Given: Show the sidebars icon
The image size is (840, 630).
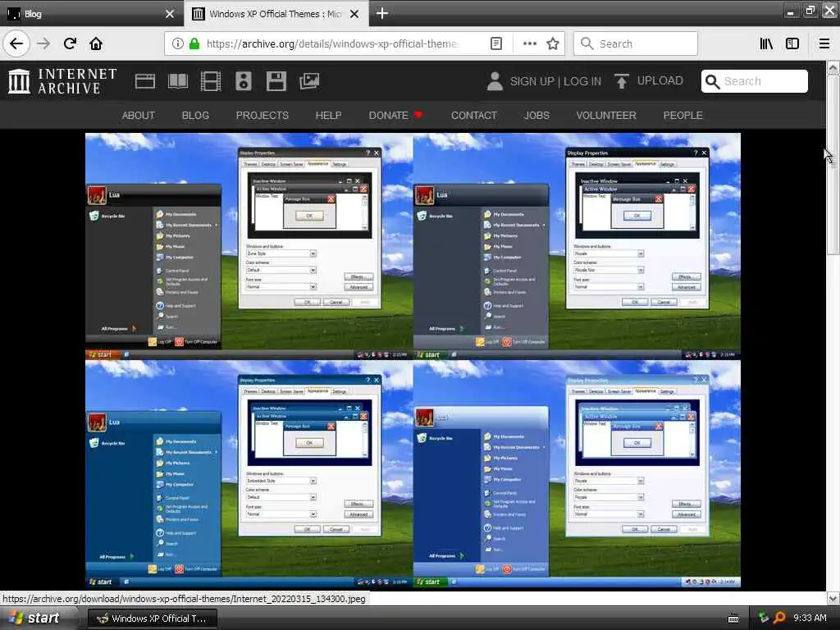Looking at the screenshot, I should [x=792, y=44].
